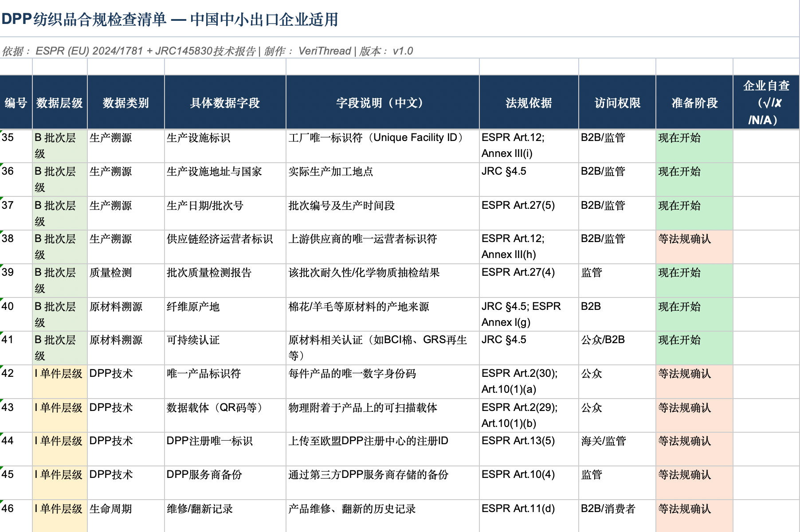Click the 上游供应商的唯一运营者标识符 cell
800x532 pixels.
383,247
